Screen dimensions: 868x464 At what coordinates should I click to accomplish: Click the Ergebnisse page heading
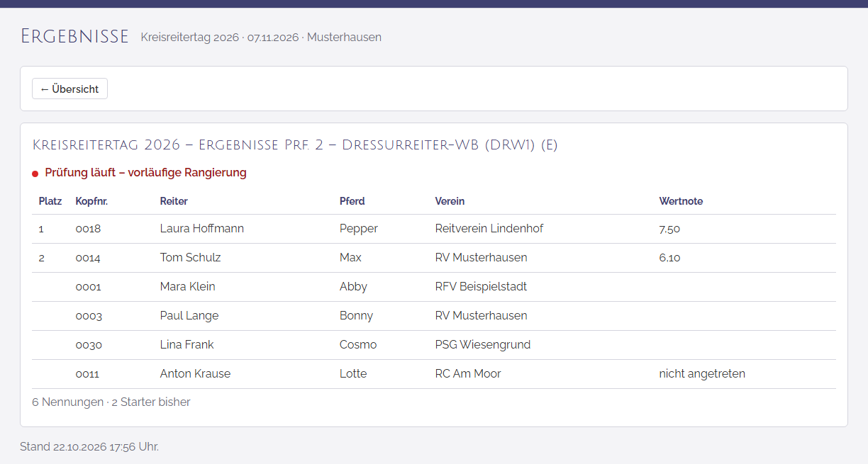click(x=74, y=36)
